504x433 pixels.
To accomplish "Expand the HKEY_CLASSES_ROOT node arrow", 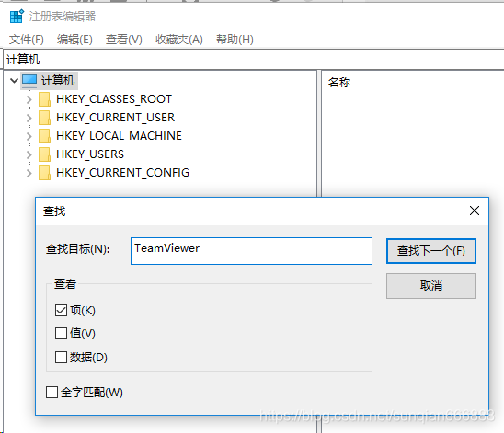I will (x=29, y=99).
